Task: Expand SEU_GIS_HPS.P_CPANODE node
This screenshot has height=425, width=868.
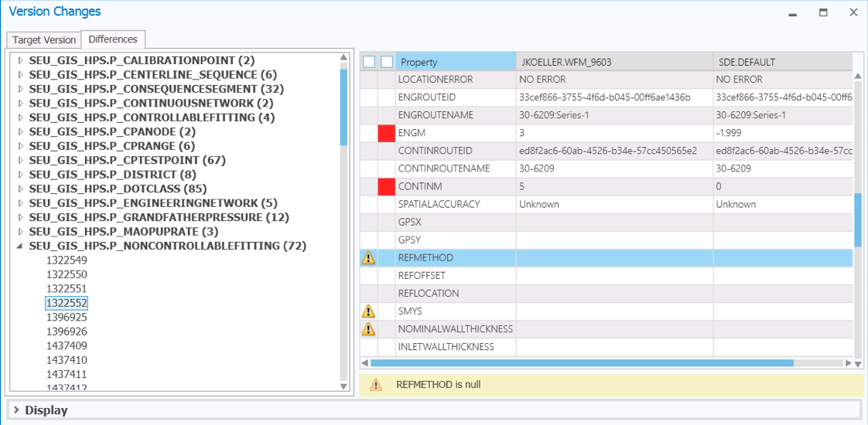Action: pyautogui.click(x=21, y=131)
